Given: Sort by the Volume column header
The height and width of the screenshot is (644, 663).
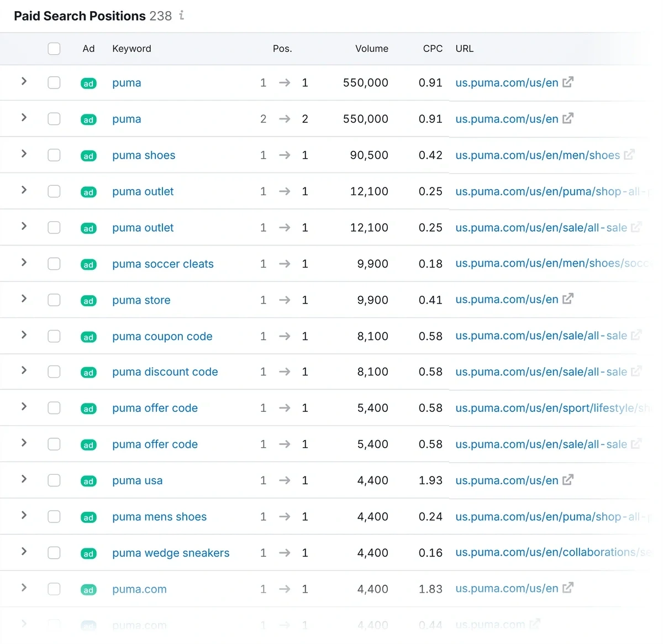Looking at the screenshot, I should [x=372, y=49].
